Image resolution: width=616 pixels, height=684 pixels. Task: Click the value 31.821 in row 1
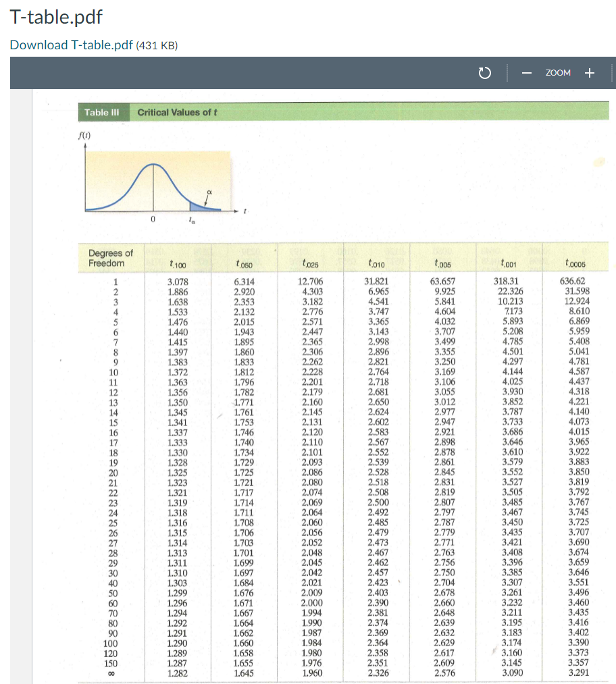pyautogui.click(x=376, y=282)
